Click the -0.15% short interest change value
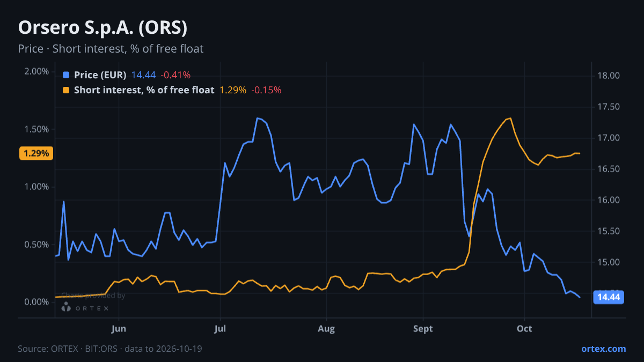The image size is (644, 362). [x=266, y=90]
